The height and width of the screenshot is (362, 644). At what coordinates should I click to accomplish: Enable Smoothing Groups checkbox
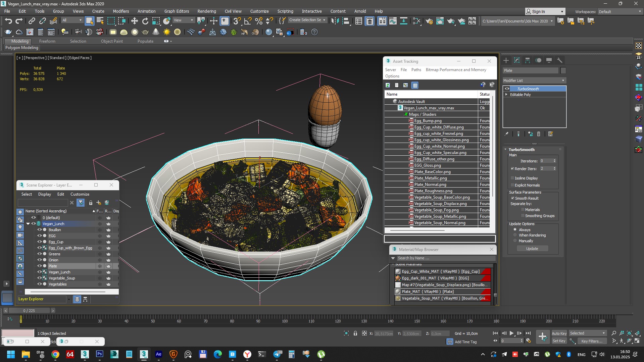tap(523, 216)
